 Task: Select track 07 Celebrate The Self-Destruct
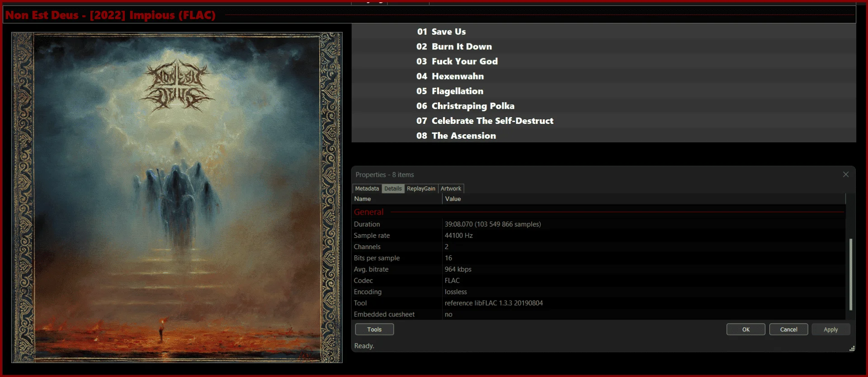604,121
